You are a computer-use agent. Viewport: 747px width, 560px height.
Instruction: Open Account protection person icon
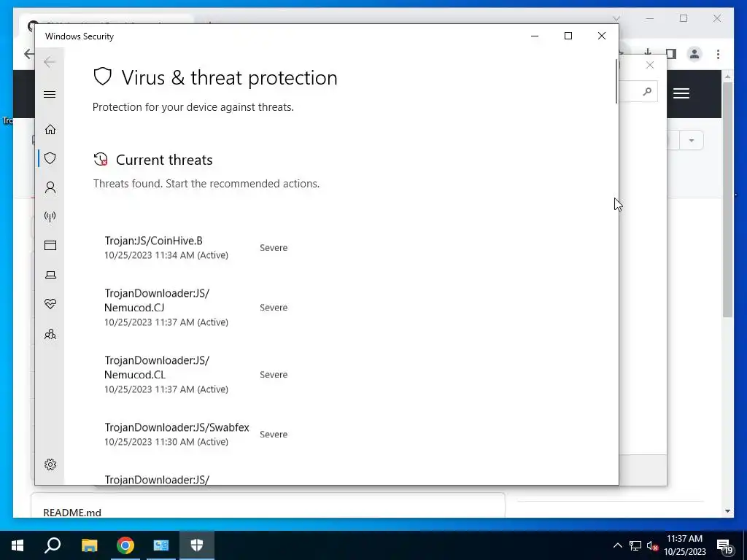tap(50, 187)
